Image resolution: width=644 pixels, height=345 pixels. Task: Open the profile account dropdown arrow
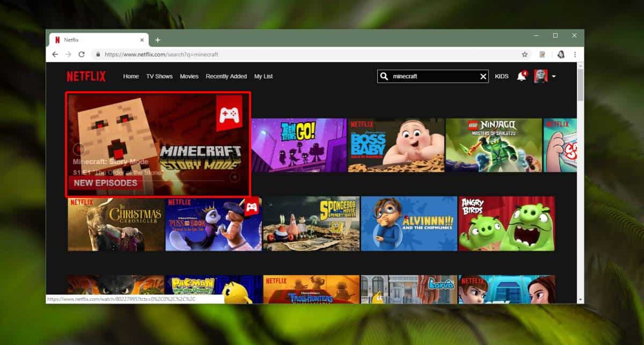[x=554, y=76]
